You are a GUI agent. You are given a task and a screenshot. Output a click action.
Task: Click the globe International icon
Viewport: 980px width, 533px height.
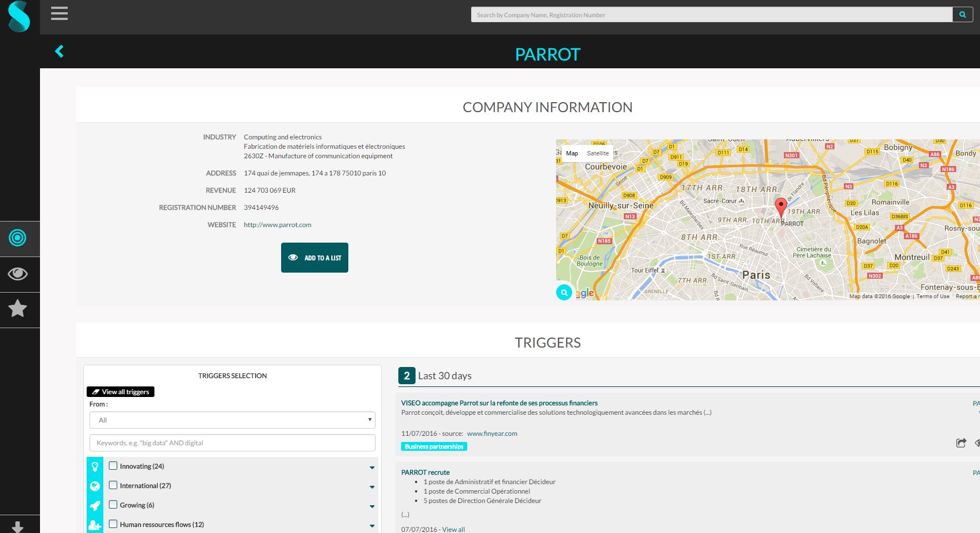(95, 486)
